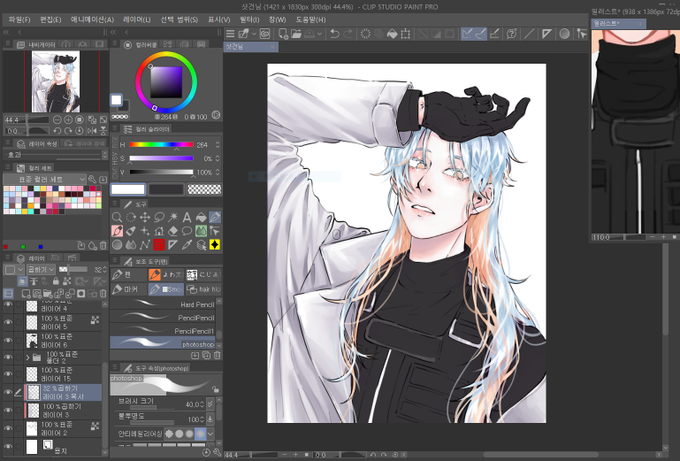
Task: Hide layer 레이어 2 eye icon
Action: [8, 428]
